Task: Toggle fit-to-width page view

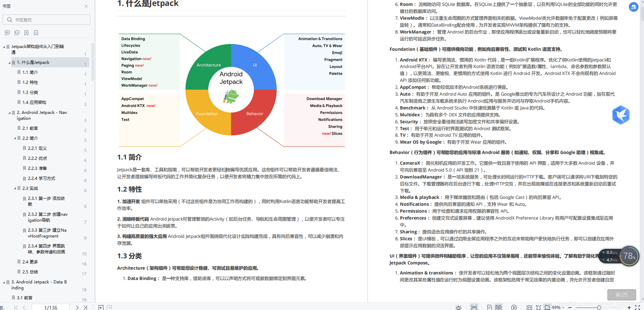Action: click(547, 307)
